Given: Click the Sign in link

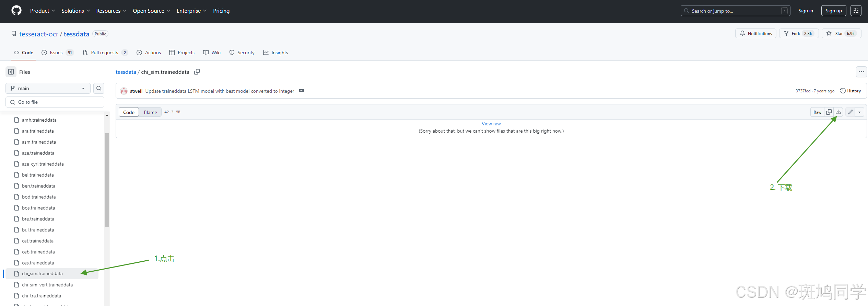Looking at the screenshot, I should click(806, 11).
